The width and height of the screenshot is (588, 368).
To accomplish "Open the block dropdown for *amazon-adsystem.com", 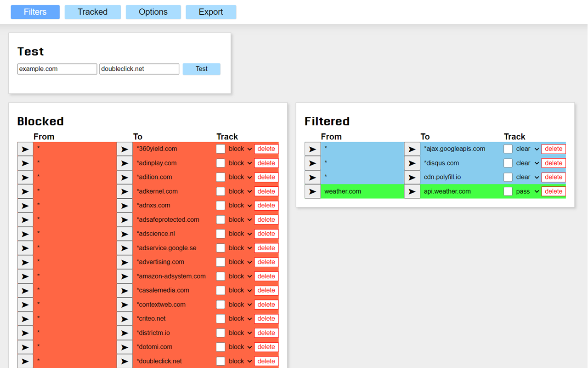I will coord(240,276).
